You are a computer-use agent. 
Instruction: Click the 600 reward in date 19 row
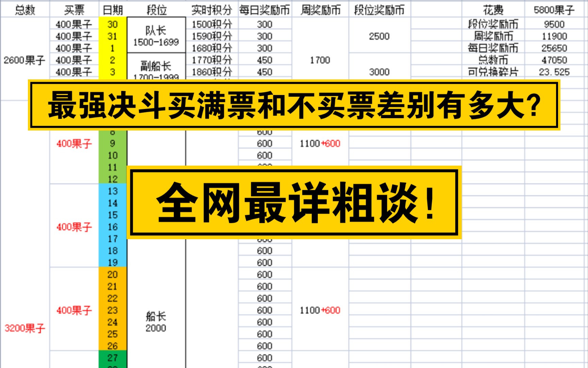[x=265, y=263]
